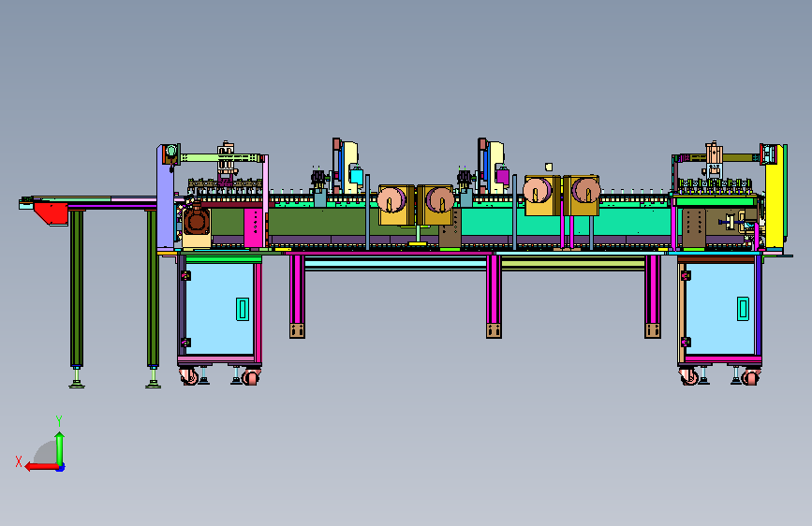Select the middle brown foot bracket under frame

pos(494,330)
